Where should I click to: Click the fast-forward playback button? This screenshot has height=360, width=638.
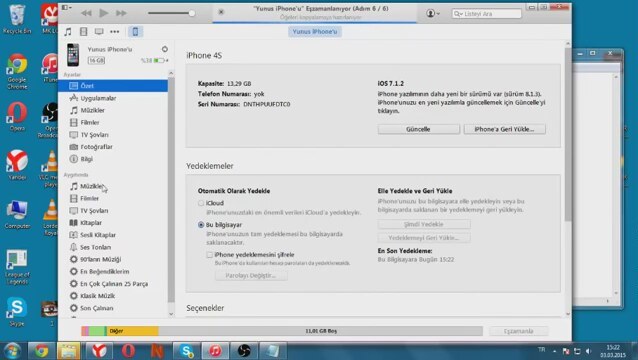[x=121, y=13]
